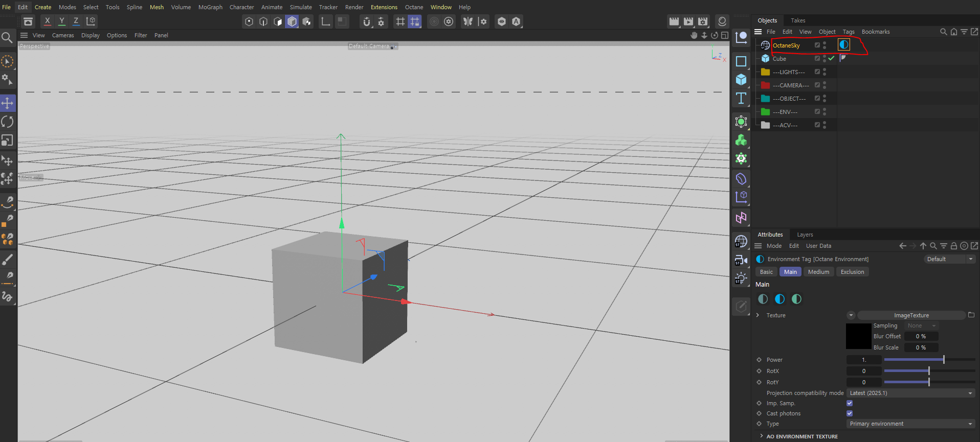Image resolution: width=980 pixels, height=442 pixels.
Task: Switch to Points mode
Action: coord(249,21)
